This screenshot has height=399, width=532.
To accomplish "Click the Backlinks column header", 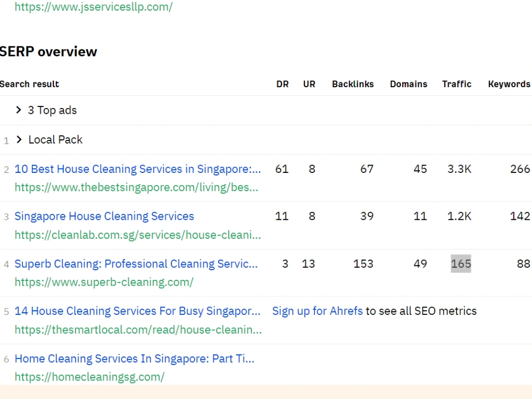I will (353, 84).
